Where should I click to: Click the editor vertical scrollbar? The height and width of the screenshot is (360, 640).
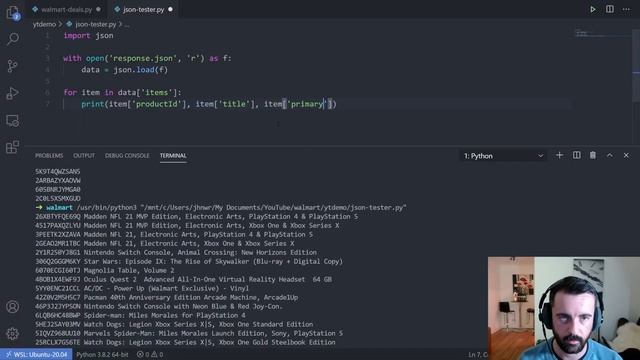tap(636, 65)
